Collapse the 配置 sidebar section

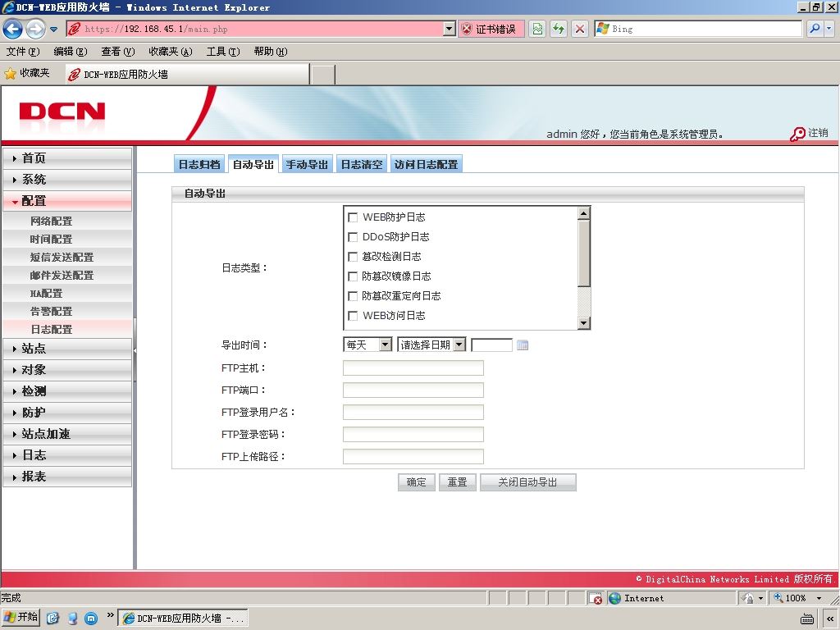pyautogui.click(x=67, y=201)
